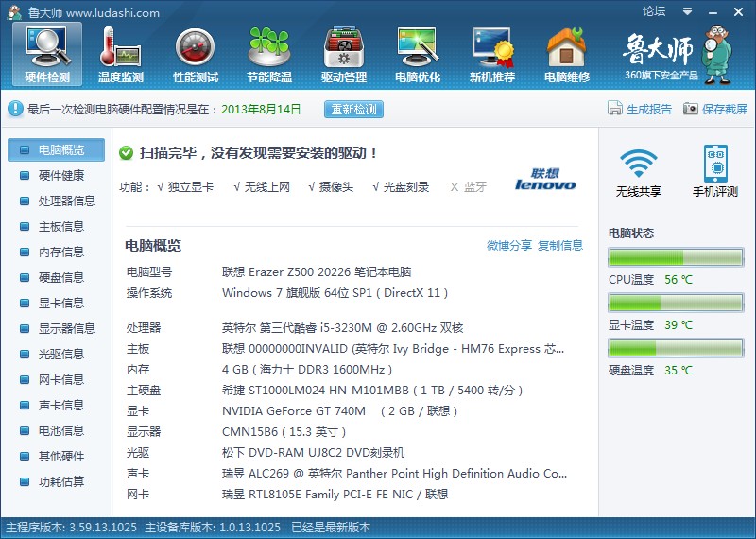Open the 温度监测 temperature monitor
Screen dimensions: 756x539
[x=121, y=55]
